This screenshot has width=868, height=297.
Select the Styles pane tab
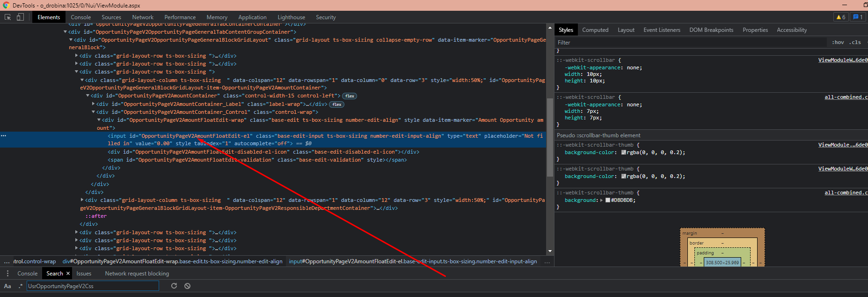pyautogui.click(x=566, y=30)
